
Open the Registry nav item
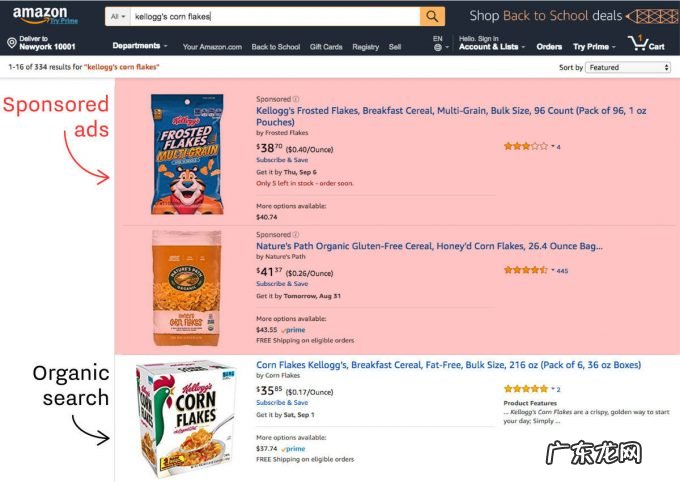pyautogui.click(x=365, y=47)
